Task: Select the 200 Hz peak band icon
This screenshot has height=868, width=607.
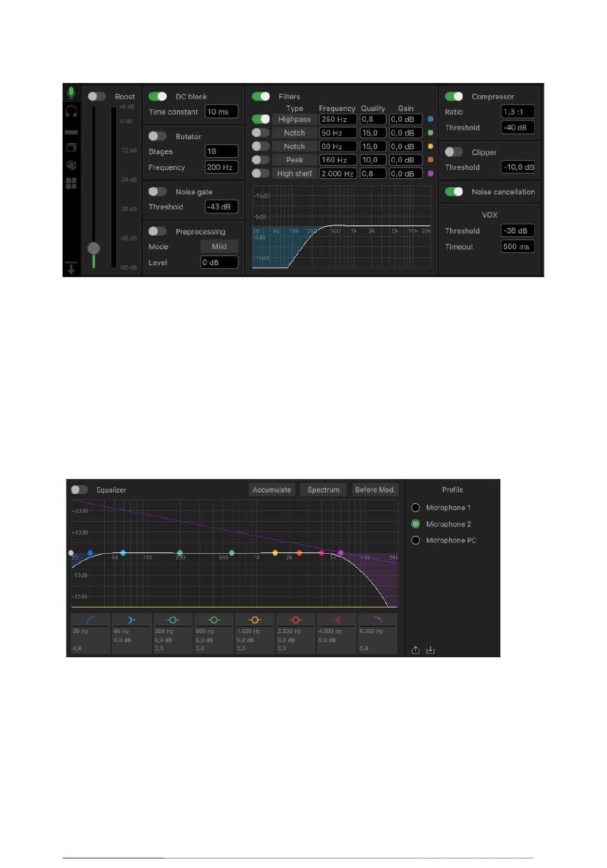Action: (x=173, y=620)
